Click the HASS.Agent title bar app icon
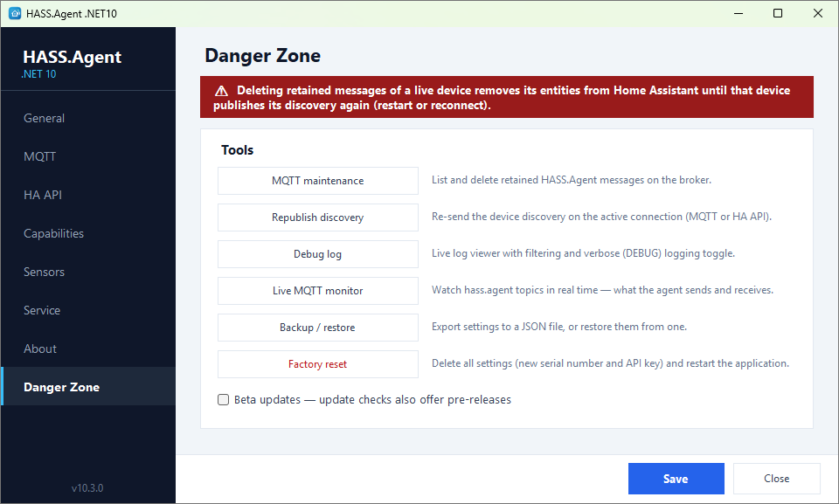This screenshot has width=839, height=504. tap(15, 13)
